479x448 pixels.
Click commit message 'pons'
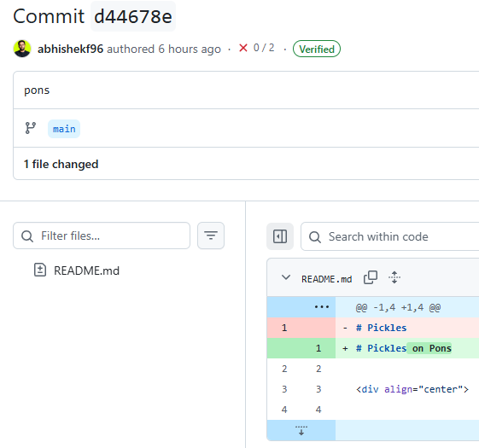(37, 90)
